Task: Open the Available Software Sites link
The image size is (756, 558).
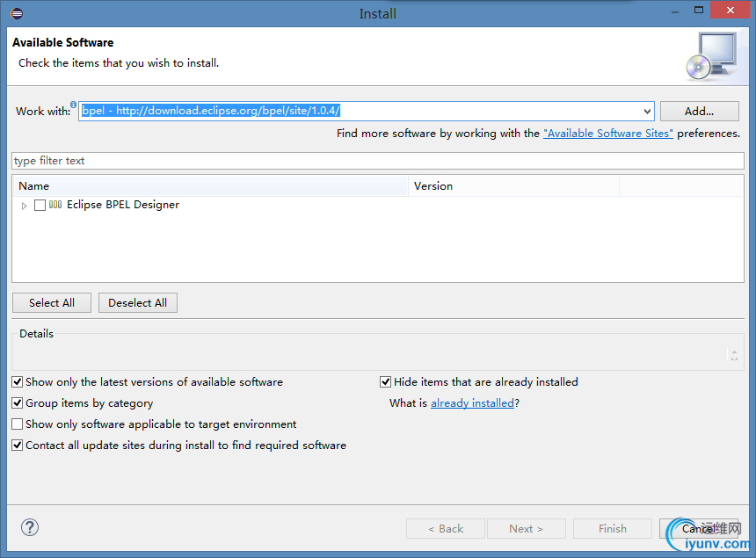Action: [x=608, y=134]
